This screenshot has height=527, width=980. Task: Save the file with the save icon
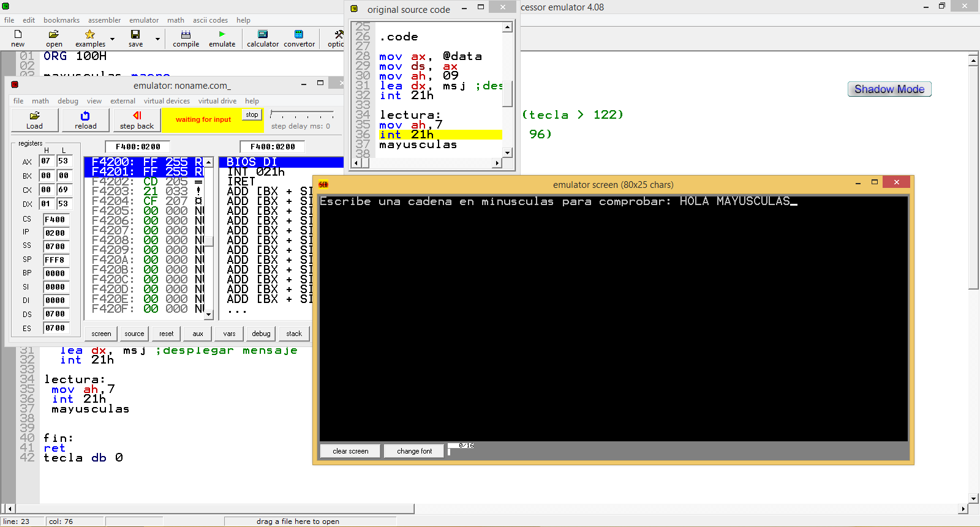coord(135,38)
